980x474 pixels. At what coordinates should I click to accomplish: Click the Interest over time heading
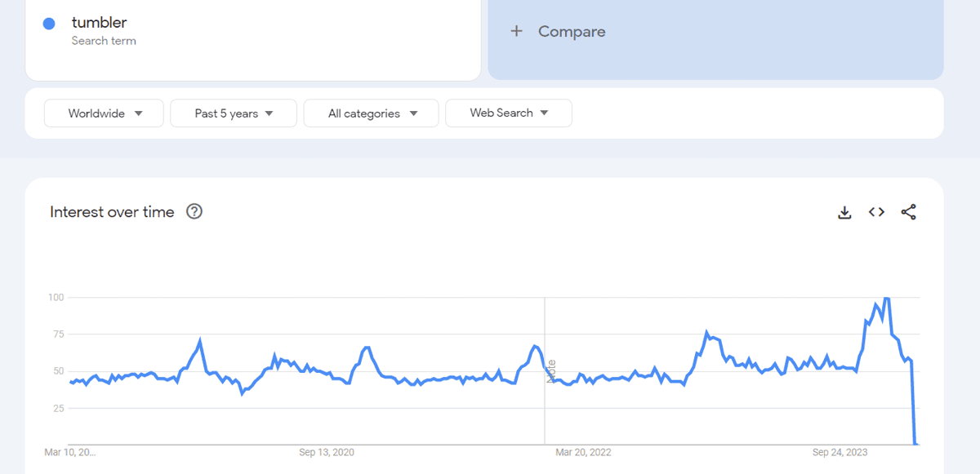tap(112, 212)
